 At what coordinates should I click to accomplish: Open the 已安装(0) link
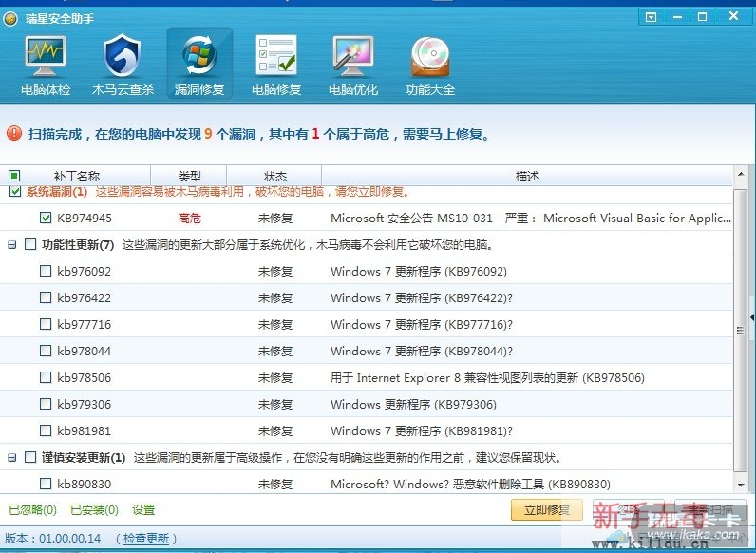(95, 510)
